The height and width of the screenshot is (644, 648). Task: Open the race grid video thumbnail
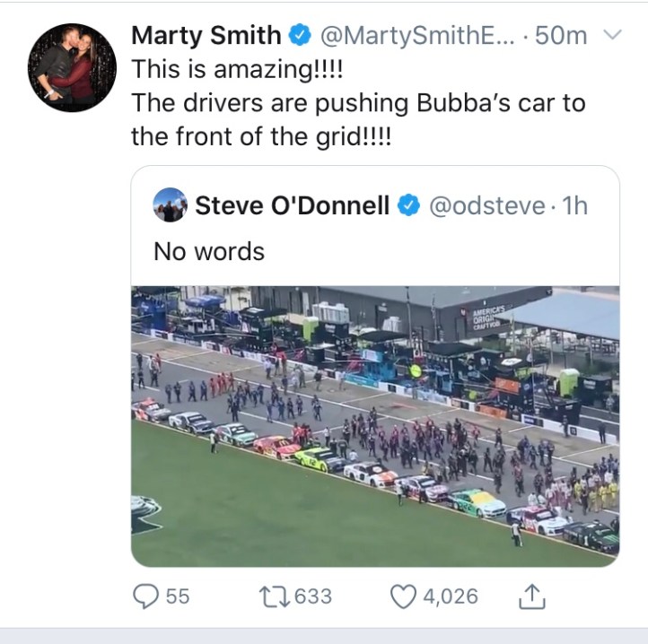point(375,425)
